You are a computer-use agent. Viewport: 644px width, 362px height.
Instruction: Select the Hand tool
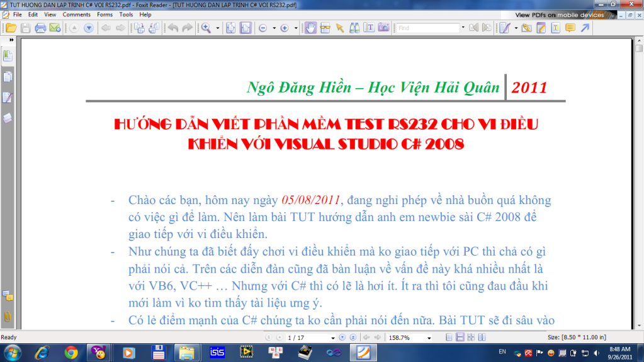310,28
